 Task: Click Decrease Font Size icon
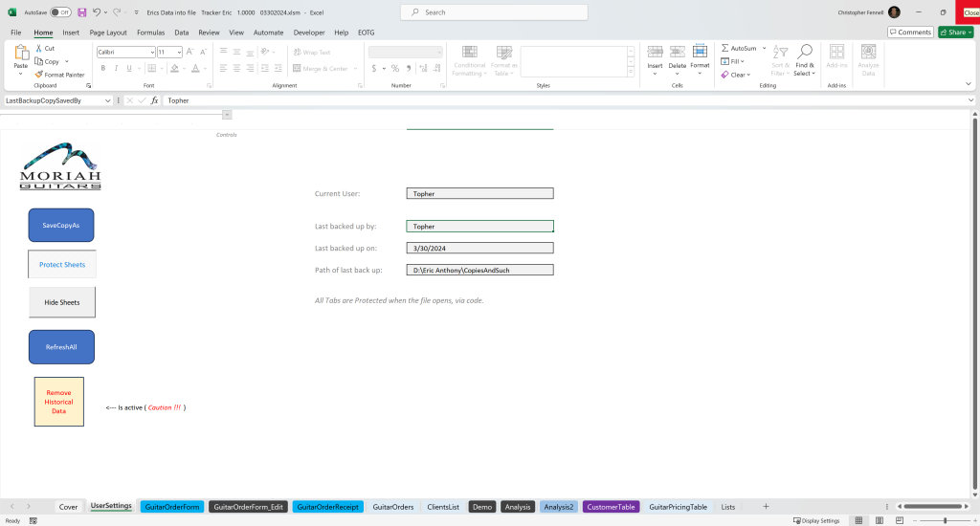tap(203, 52)
